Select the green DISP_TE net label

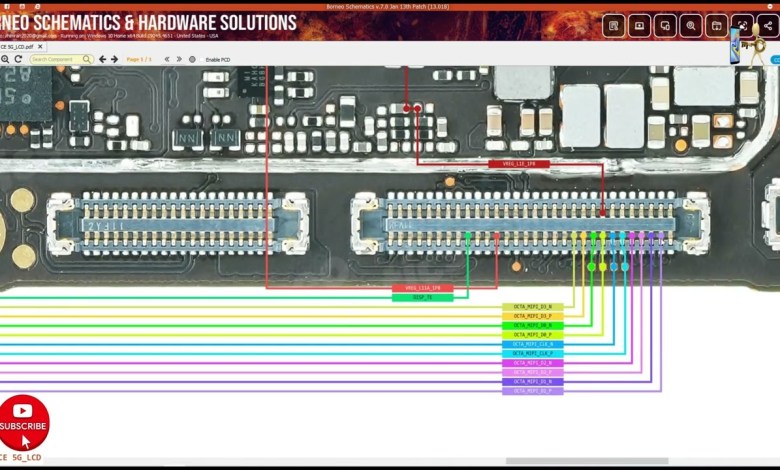pos(422,297)
